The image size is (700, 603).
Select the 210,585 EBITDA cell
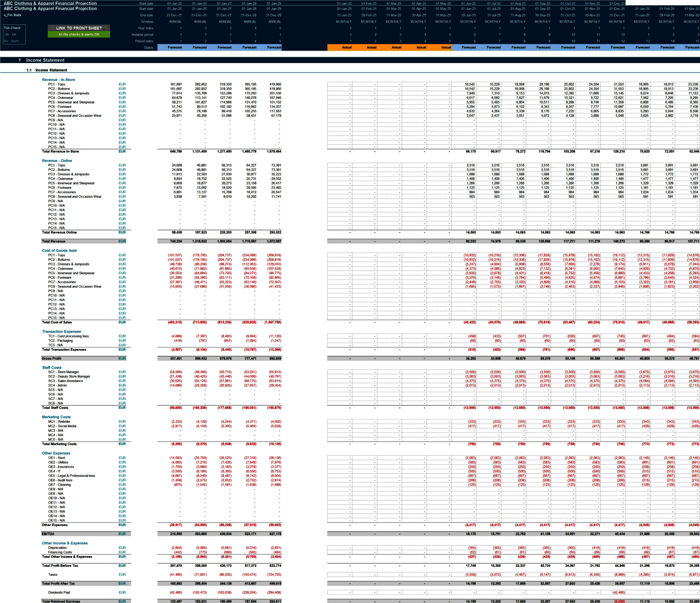click(x=176, y=534)
